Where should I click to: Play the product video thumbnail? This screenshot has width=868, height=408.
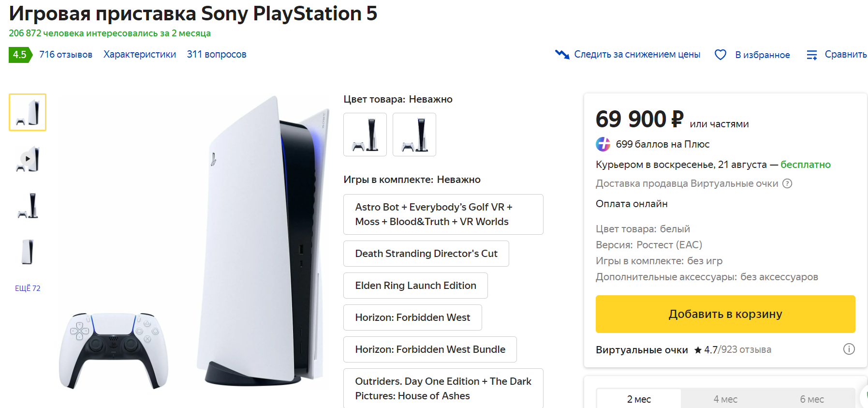pyautogui.click(x=28, y=159)
